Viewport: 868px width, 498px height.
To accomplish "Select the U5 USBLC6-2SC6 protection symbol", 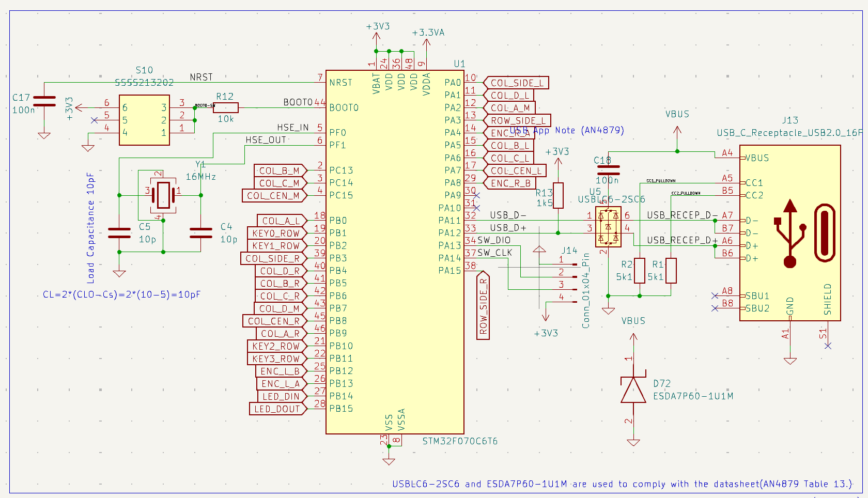I will 608,226.
